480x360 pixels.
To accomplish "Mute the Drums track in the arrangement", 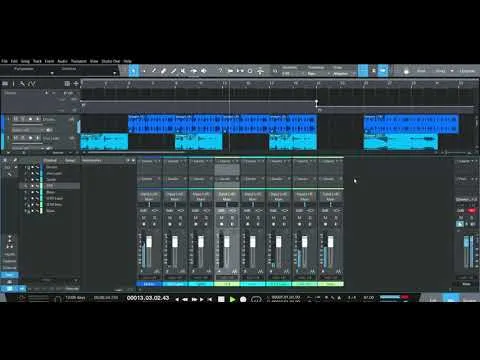I will 16,119.
